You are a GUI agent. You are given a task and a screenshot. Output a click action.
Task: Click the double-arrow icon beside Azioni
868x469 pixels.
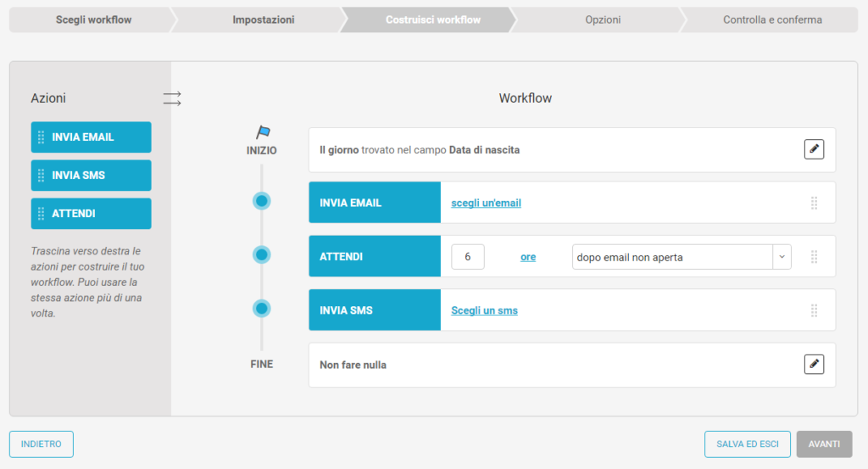click(x=172, y=99)
